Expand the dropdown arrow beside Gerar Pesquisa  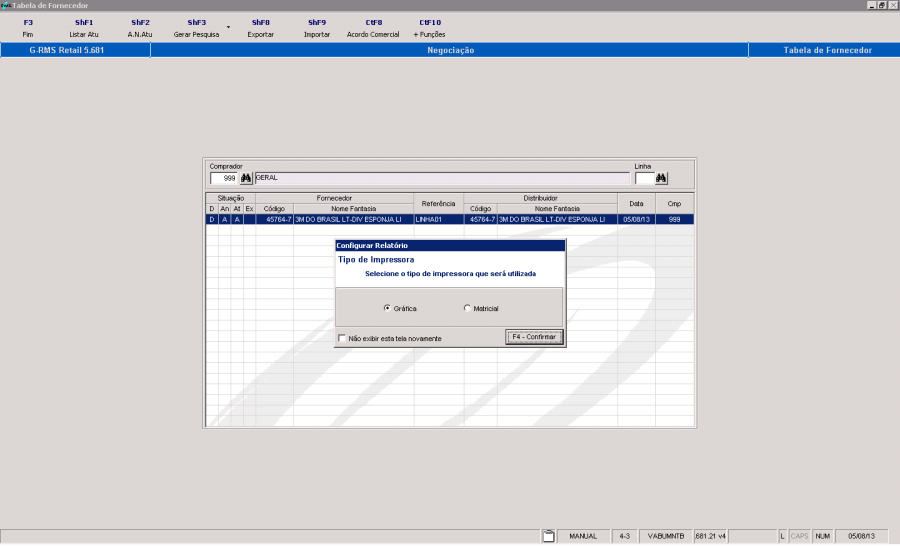click(x=228, y=27)
